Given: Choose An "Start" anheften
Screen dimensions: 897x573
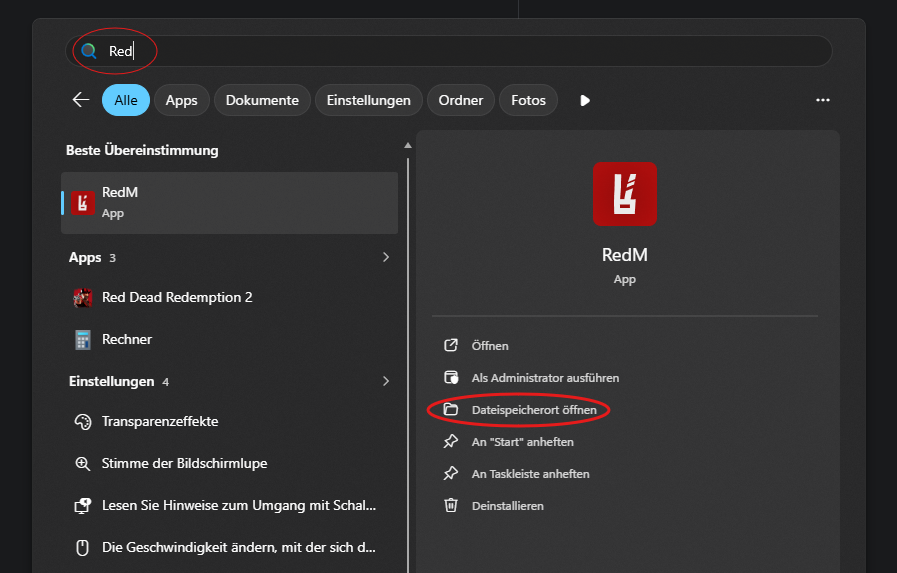Looking at the screenshot, I should [522, 441].
